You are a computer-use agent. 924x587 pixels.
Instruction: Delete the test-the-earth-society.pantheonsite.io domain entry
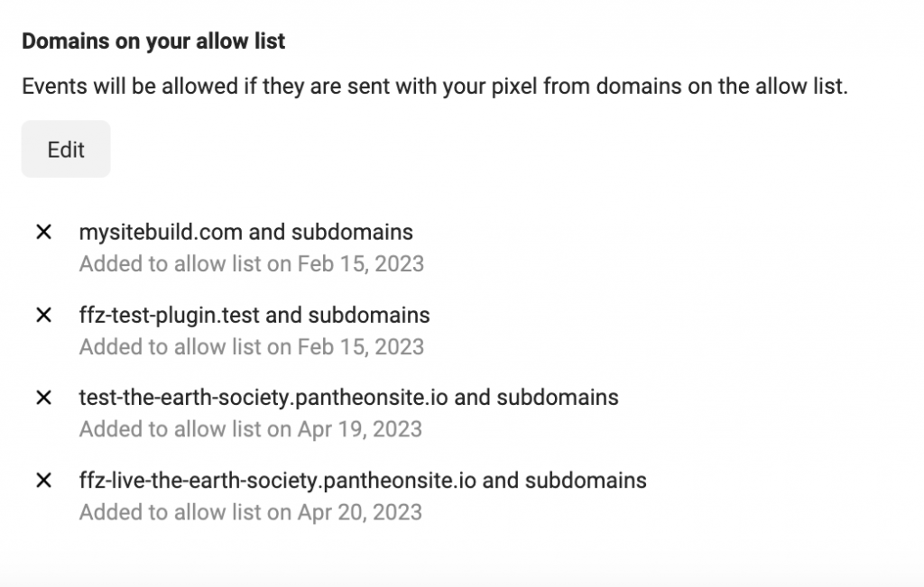[43, 398]
